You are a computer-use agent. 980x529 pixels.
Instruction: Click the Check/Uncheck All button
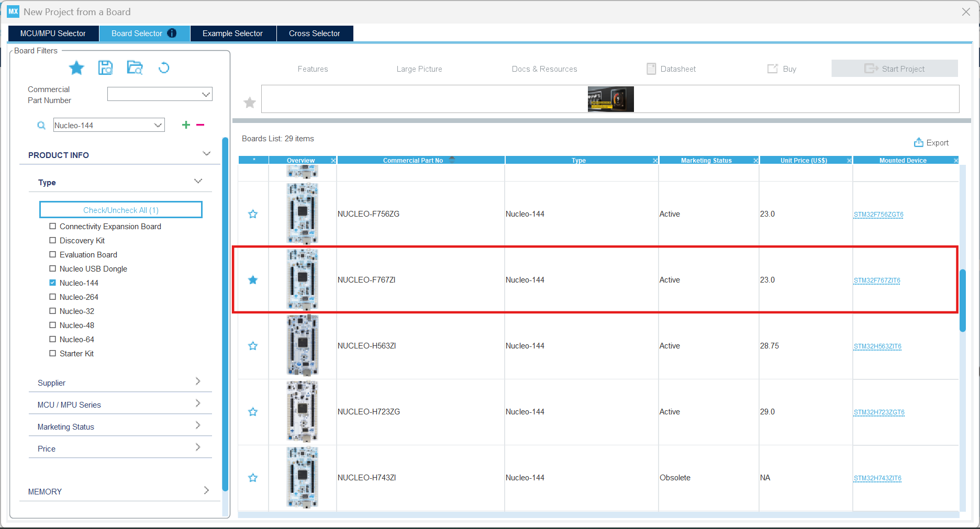click(121, 210)
